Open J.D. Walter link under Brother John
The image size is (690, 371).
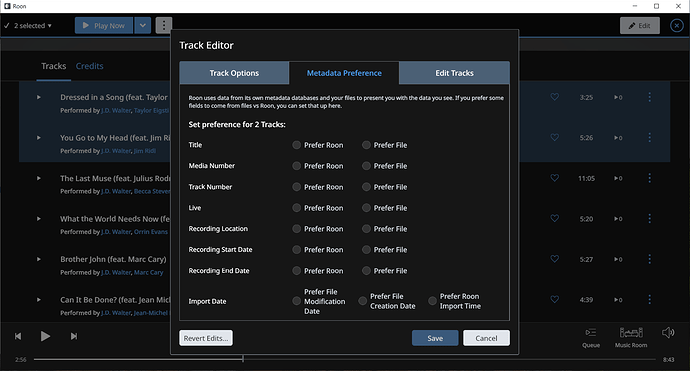pos(116,272)
